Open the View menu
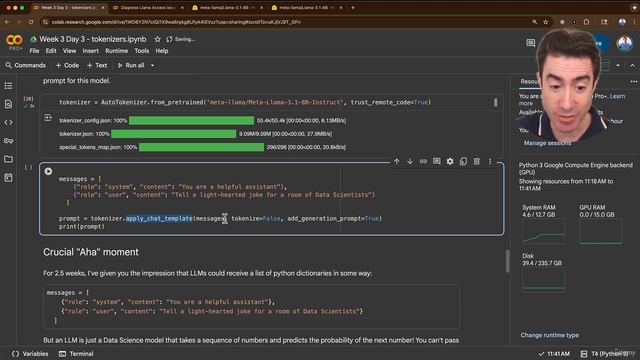 (69, 51)
